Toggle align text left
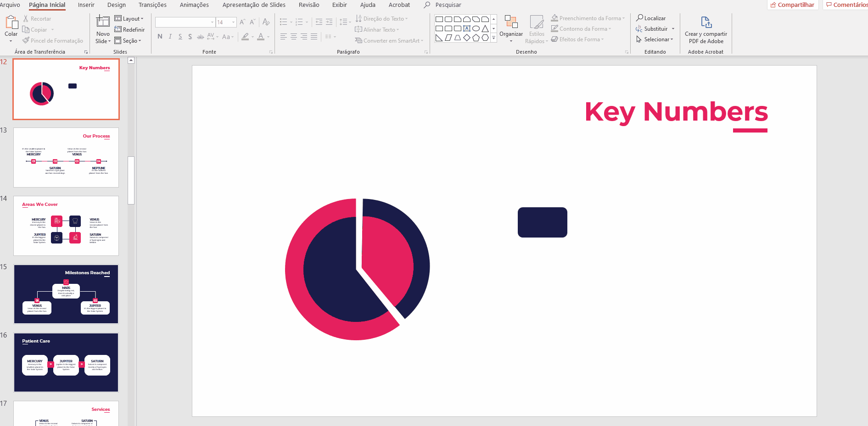 point(284,37)
